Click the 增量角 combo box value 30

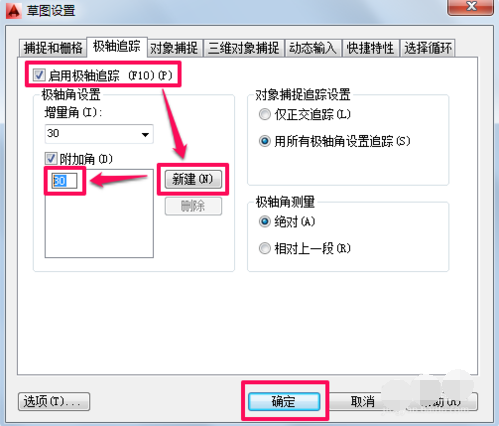tap(99, 134)
